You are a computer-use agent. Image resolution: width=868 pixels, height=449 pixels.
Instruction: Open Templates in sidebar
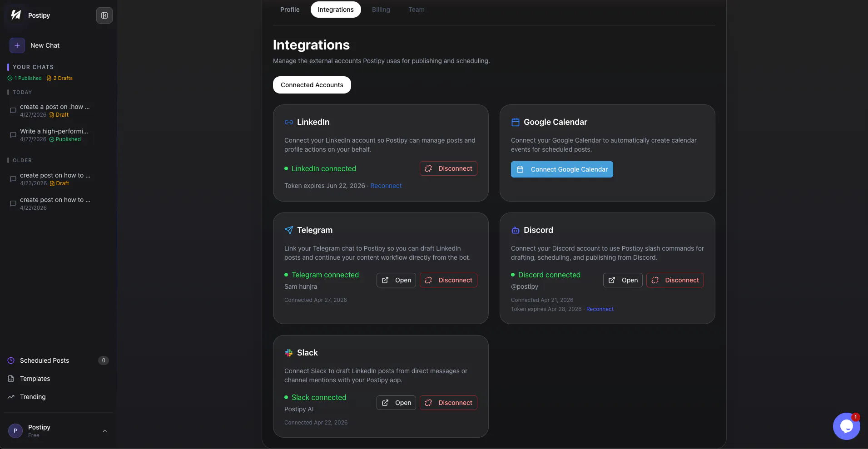click(58, 379)
